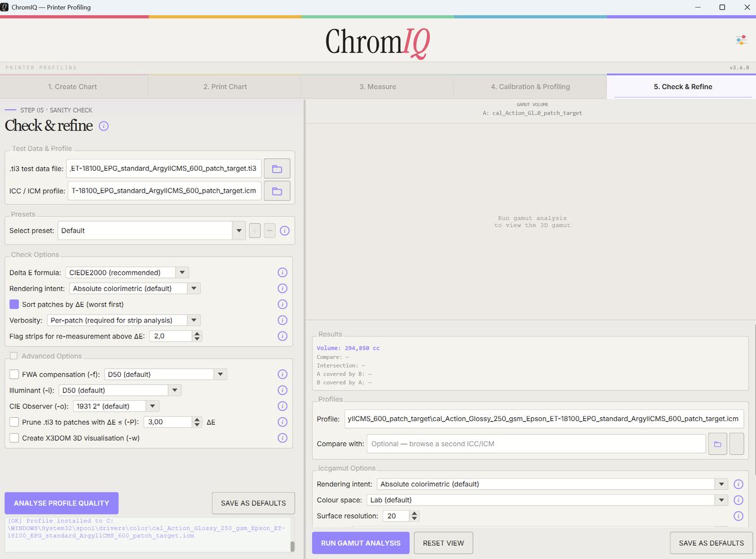Click Surface resolution stepper arrows
Viewport: 756px width, 559px height.
coord(414,516)
